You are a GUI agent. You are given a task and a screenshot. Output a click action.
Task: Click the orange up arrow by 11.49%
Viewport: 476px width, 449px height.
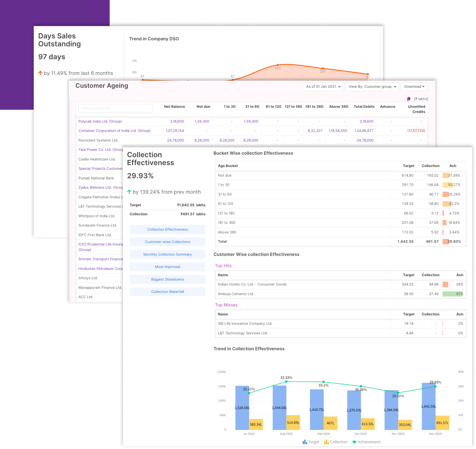coord(40,73)
